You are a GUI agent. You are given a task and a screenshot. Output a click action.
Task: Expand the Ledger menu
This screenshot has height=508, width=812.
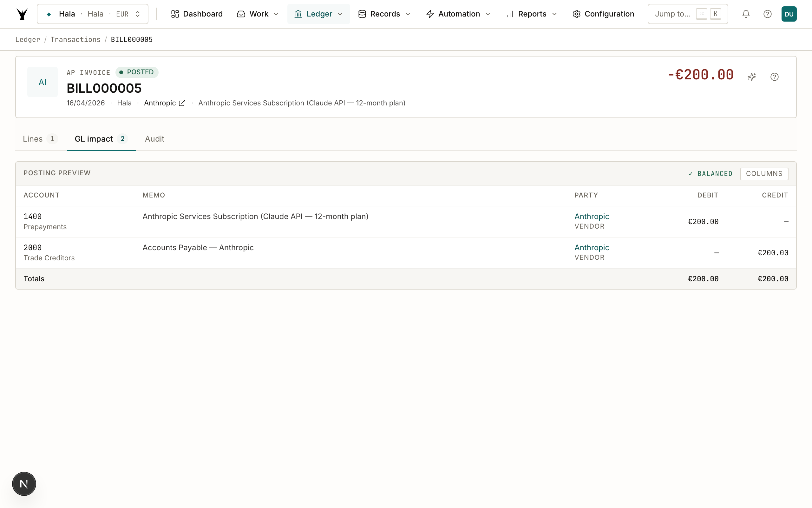[318, 14]
